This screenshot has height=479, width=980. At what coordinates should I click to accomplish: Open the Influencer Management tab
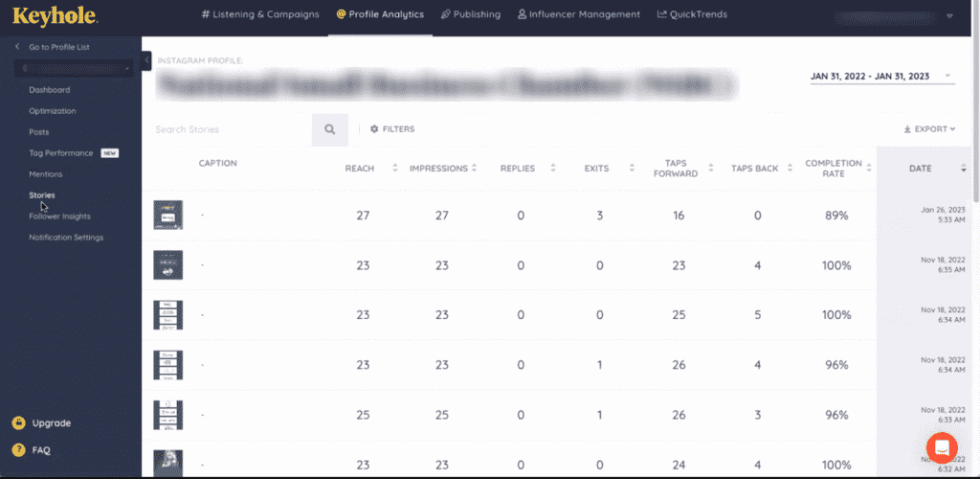click(579, 14)
